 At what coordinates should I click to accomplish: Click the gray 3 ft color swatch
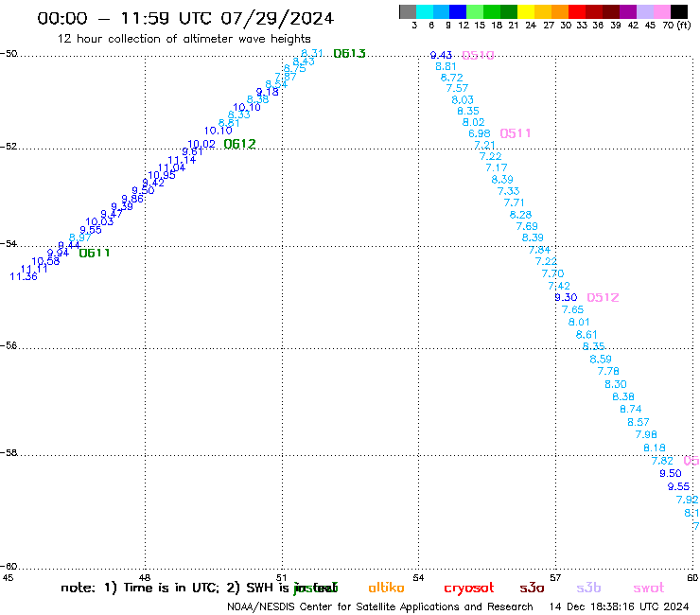pyautogui.click(x=408, y=11)
